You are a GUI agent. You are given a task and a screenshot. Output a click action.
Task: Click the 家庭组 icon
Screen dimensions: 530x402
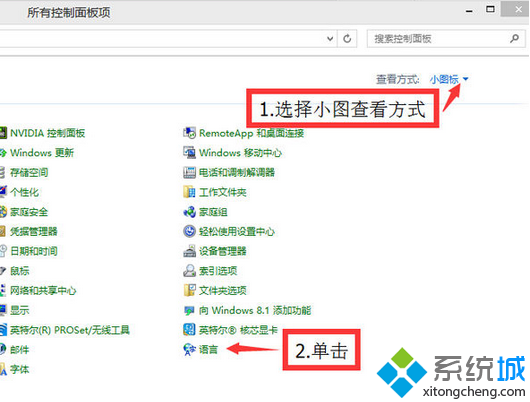pyautogui.click(x=189, y=212)
